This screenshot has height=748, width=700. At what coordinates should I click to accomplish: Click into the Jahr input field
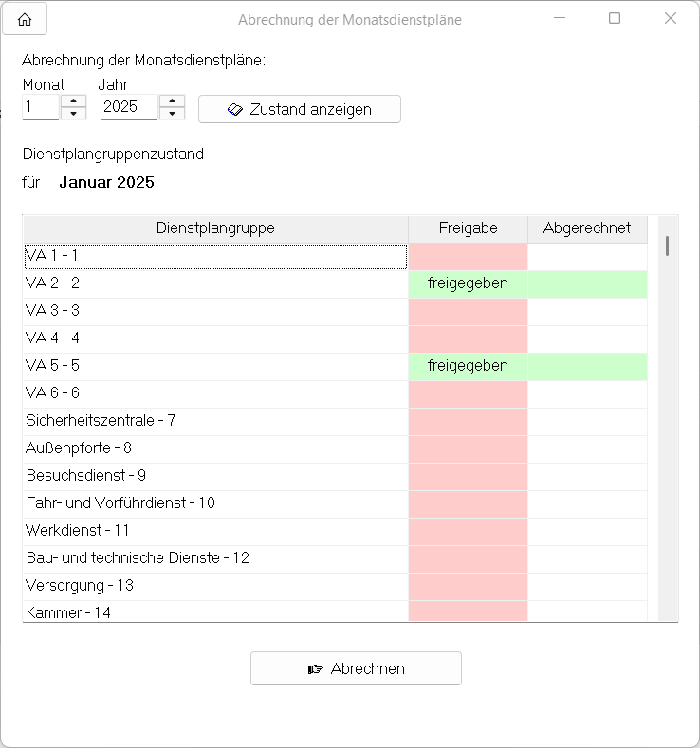coord(129,108)
